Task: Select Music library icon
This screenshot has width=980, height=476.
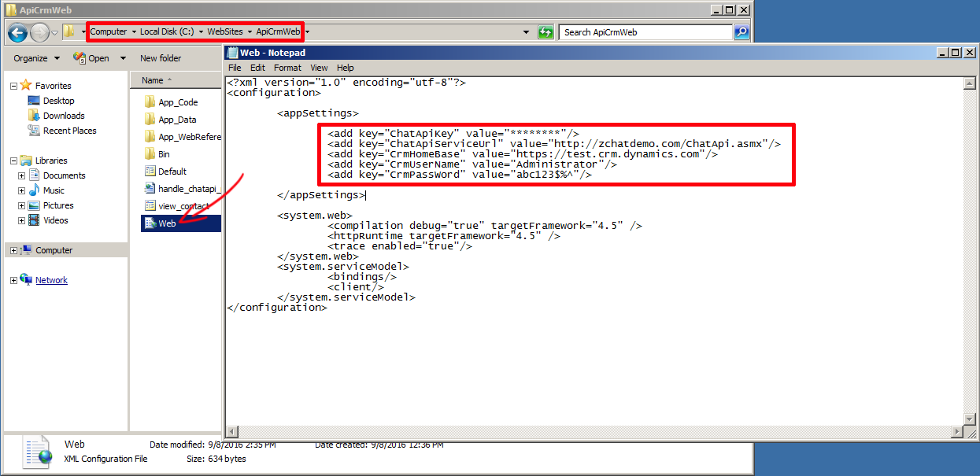Action: click(34, 190)
